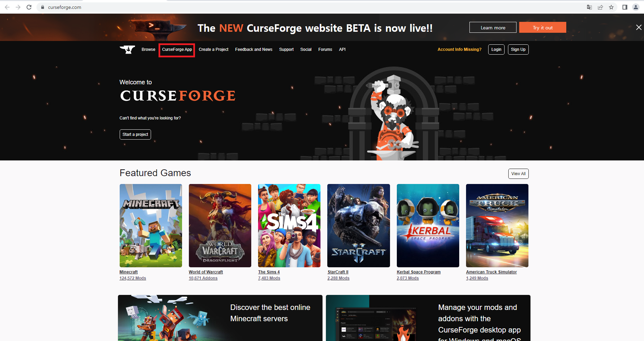The image size is (644, 341).
Task: Click the padlock site info icon
Action: (x=43, y=7)
